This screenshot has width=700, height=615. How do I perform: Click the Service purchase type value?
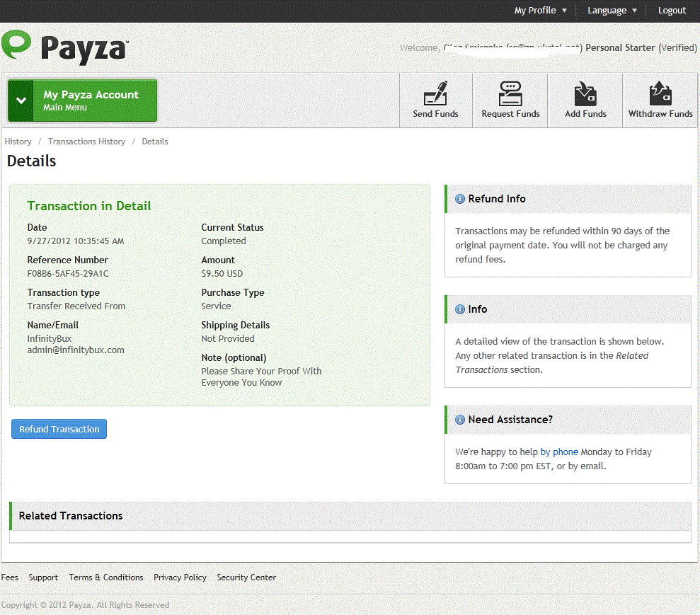[x=216, y=306]
